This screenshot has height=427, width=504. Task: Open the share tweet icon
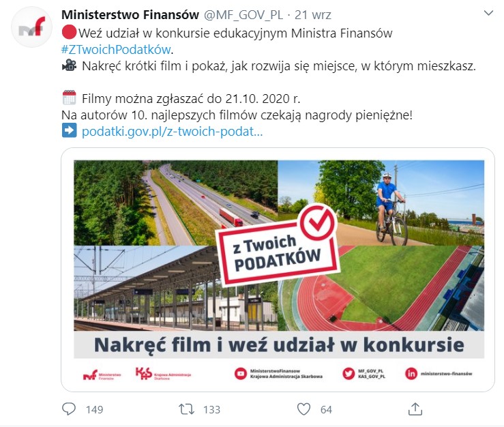point(415,409)
